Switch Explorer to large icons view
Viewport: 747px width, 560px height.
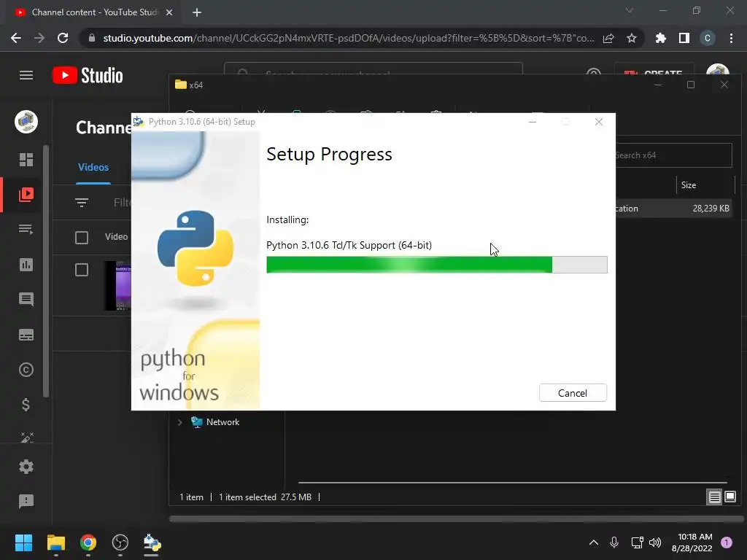point(730,497)
